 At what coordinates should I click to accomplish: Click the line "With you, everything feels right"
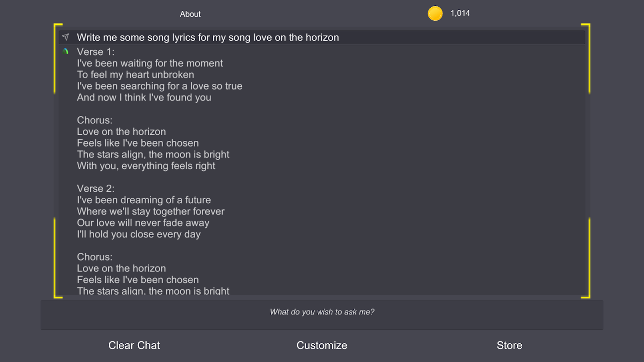[x=146, y=166]
